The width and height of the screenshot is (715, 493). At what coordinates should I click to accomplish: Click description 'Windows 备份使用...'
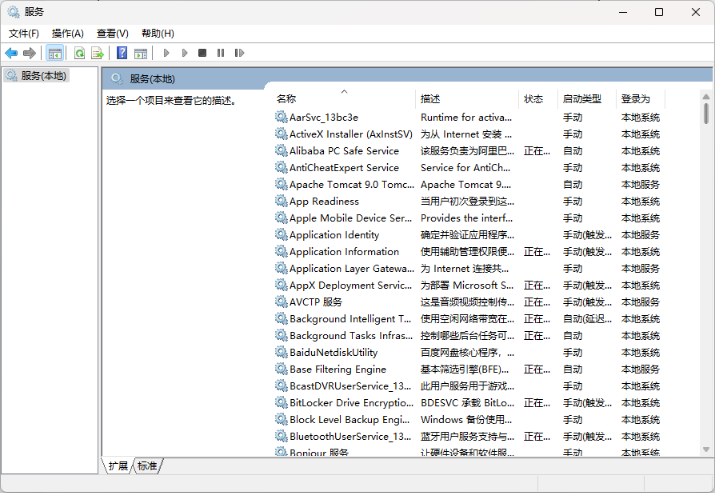click(x=466, y=420)
